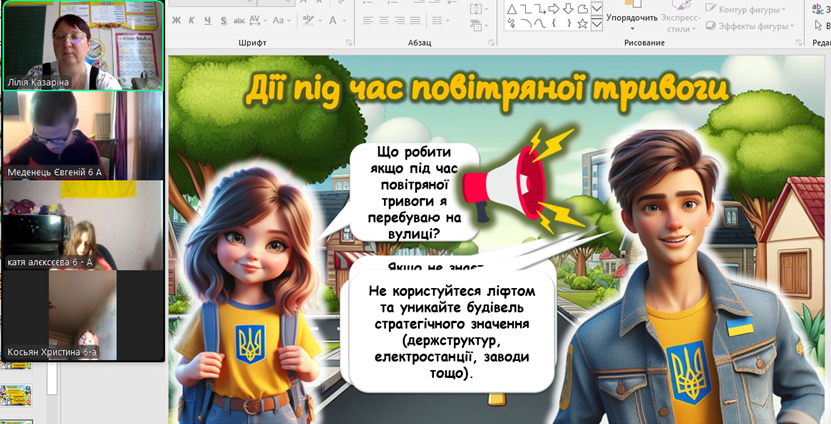Image resolution: width=831 pixels, height=424 pixels.
Task: Open the change case Aa dropdown
Action: tap(283, 20)
